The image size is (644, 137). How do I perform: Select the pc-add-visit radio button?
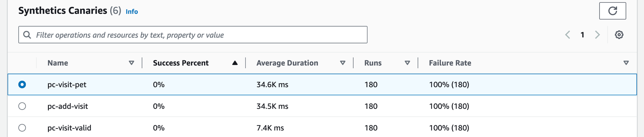pos(22,106)
